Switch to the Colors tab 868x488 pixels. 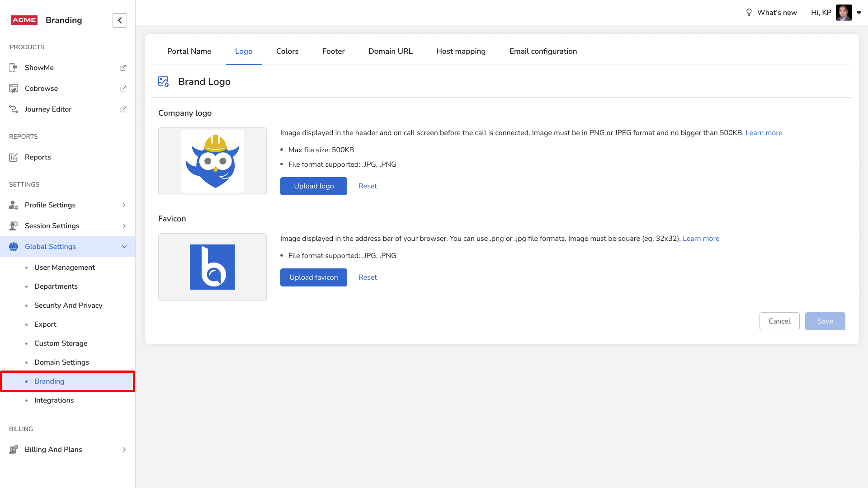287,52
